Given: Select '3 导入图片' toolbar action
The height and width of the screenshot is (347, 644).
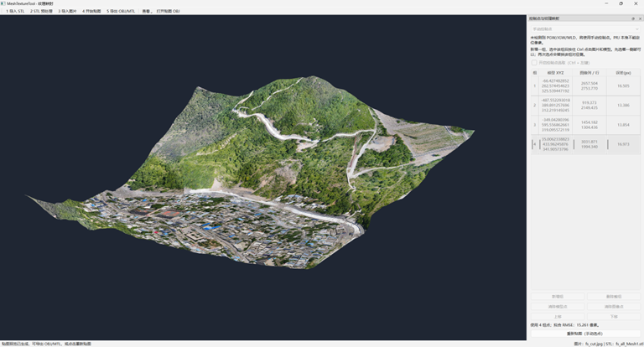Looking at the screenshot, I should point(67,11).
